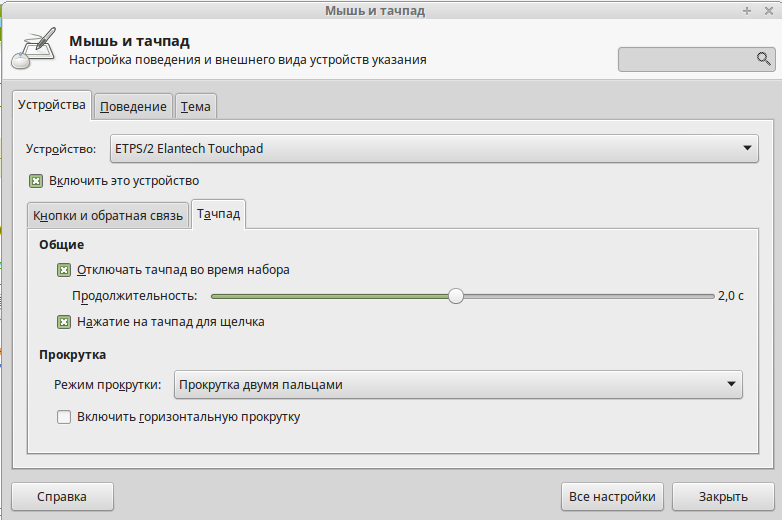Go to the Тема tab
Screen dimensions: 782x520
coord(196,106)
